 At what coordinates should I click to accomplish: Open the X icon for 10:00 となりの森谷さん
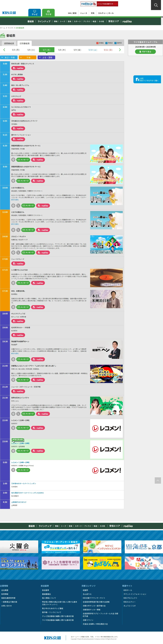pos(18,206)
